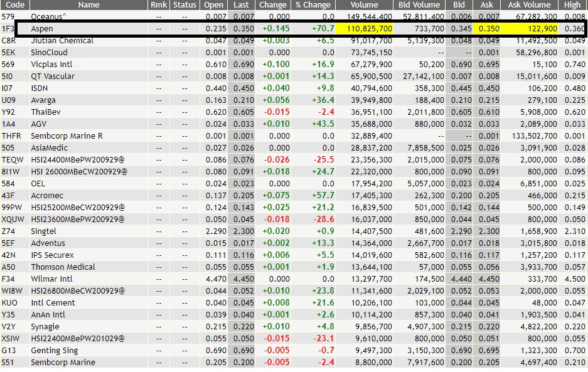Sort by the Ask column header
The image size is (588, 372).
point(487,5)
